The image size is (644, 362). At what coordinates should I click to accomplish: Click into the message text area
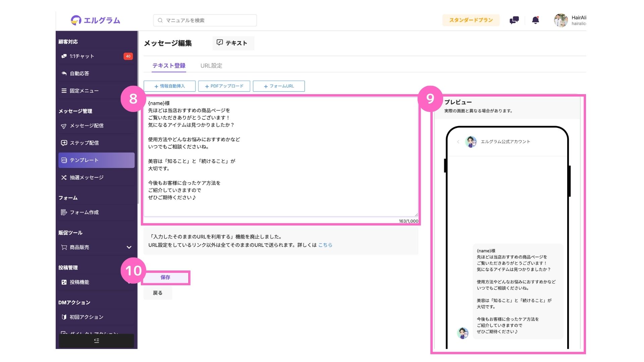click(x=281, y=157)
